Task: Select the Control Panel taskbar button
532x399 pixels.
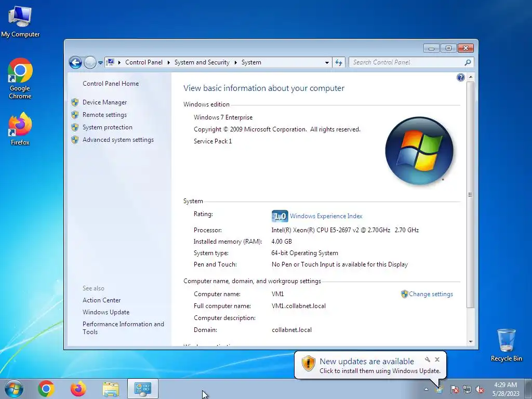Action: pyautogui.click(x=143, y=389)
